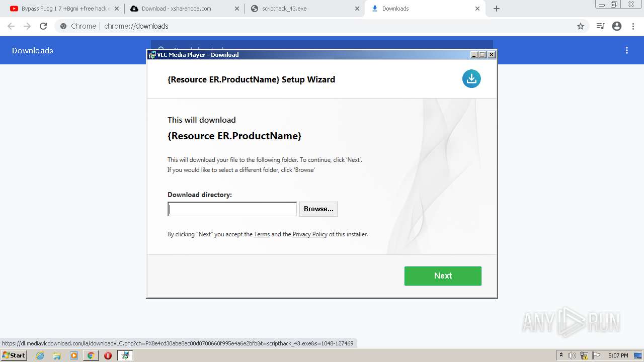Open Downloads page three-dot menu
The width and height of the screenshot is (644, 362).
(627, 50)
